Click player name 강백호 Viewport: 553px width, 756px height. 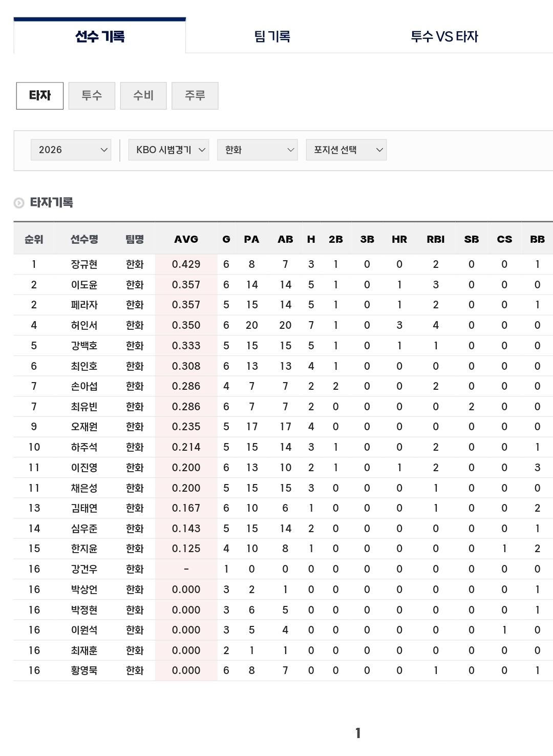[84, 346]
